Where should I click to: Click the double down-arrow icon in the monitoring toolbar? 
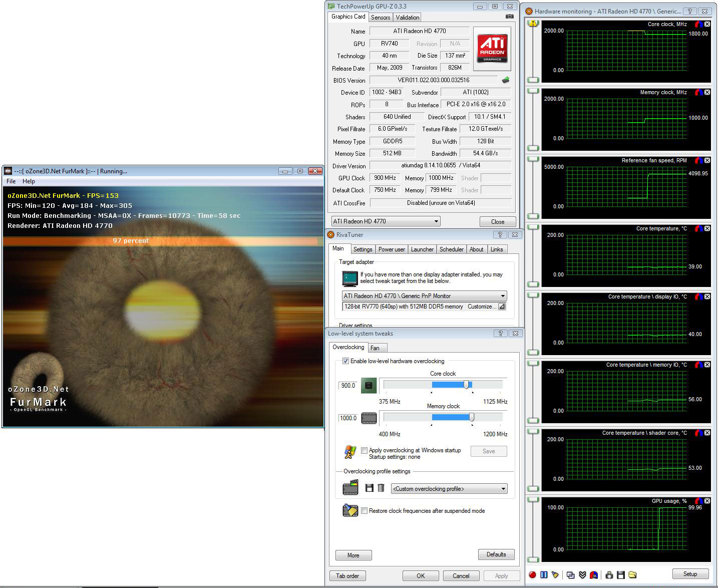tap(582, 574)
